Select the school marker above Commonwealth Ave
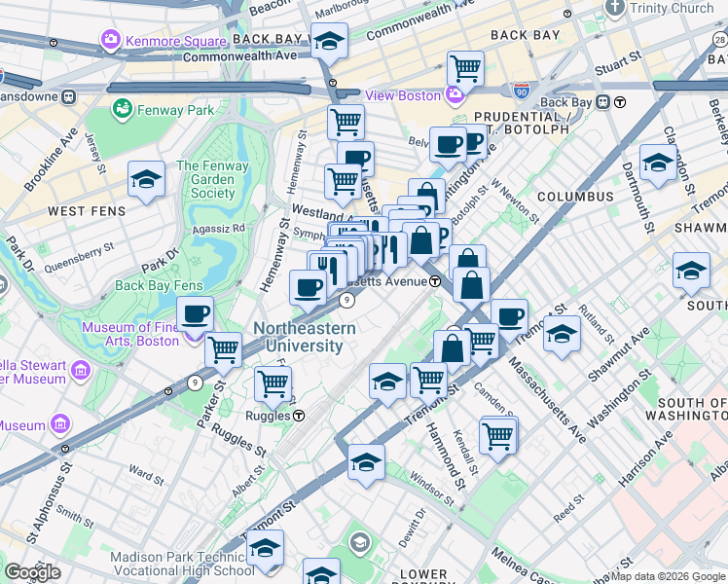Image resolution: width=728 pixels, height=584 pixels. coord(329,42)
